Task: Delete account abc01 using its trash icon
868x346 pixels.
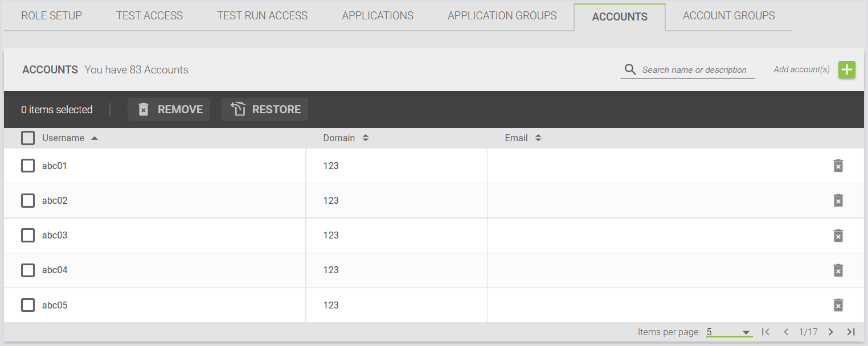Action: [x=838, y=166]
